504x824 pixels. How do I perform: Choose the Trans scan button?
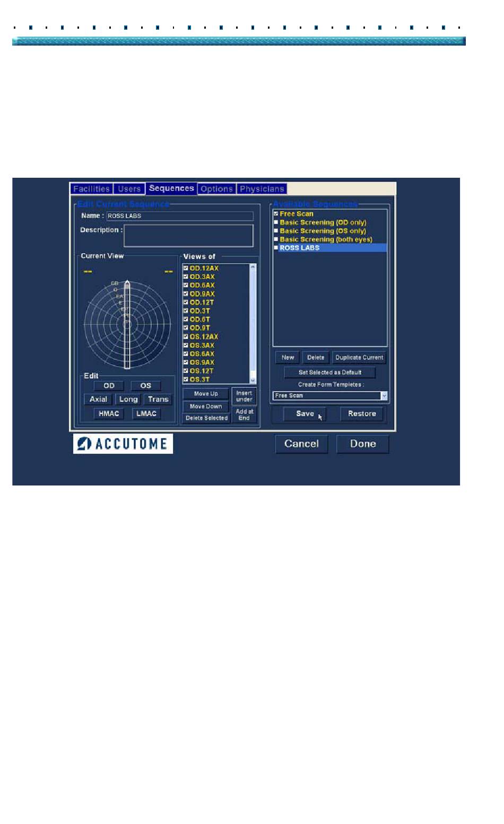click(158, 400)
